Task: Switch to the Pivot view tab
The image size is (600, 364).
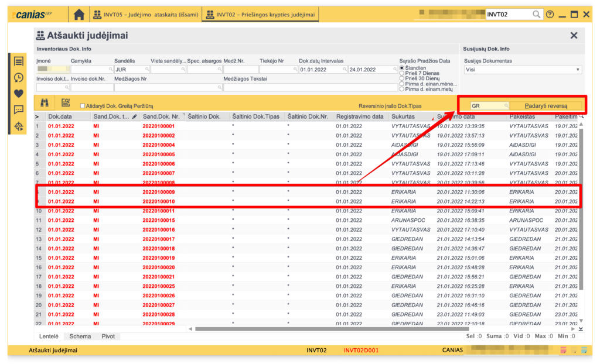Action: [x=108, y=336]
